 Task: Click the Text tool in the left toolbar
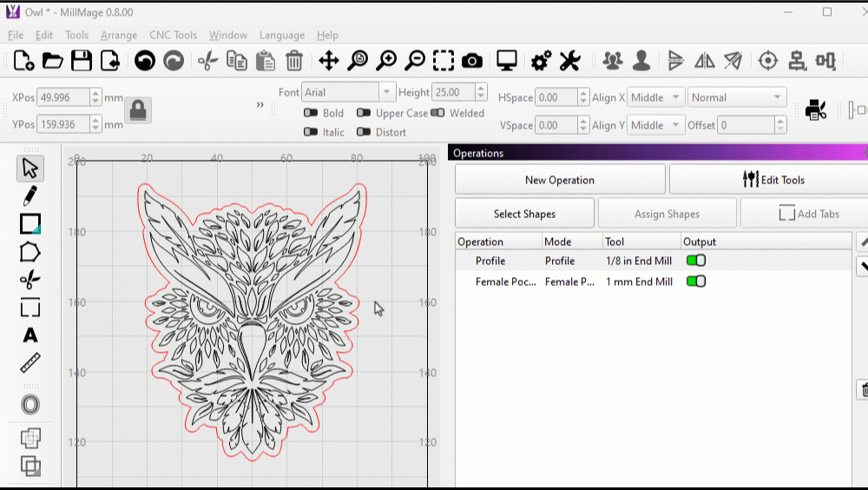[30, 335]
